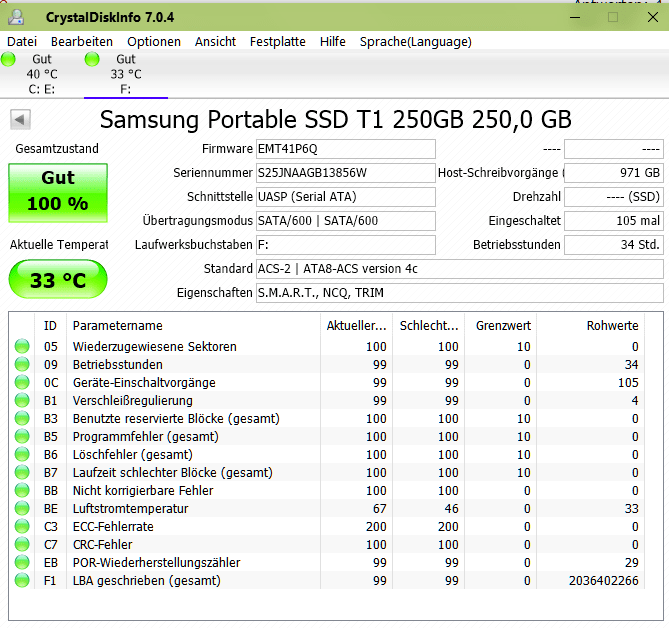The image size is (669, 628).
Task: Select the C: E: disk tab at 40 °C
Action: tap(42, 74)
